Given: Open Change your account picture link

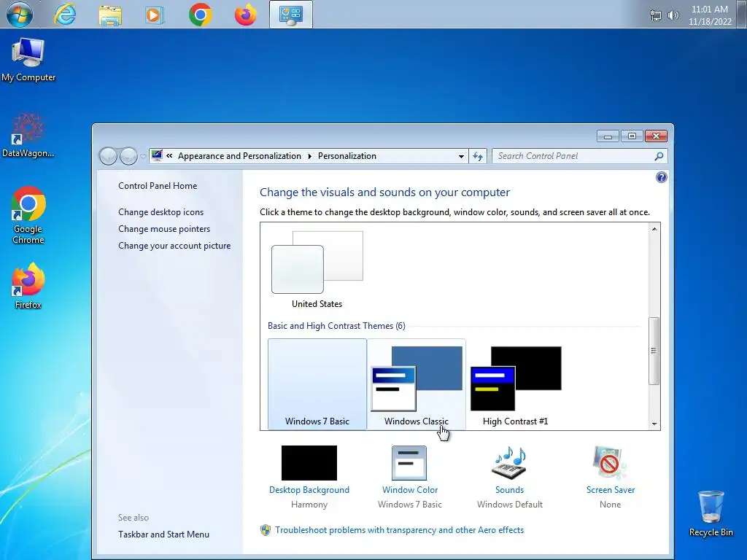Looking at the screenshot, I should (x=174, y=246).
